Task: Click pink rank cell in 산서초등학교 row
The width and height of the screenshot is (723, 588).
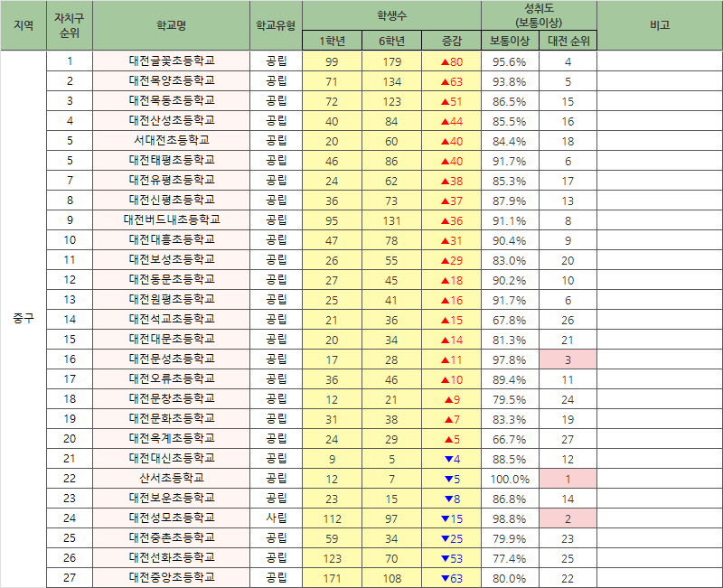Action: pyautogui.click(x=568, y=479)
